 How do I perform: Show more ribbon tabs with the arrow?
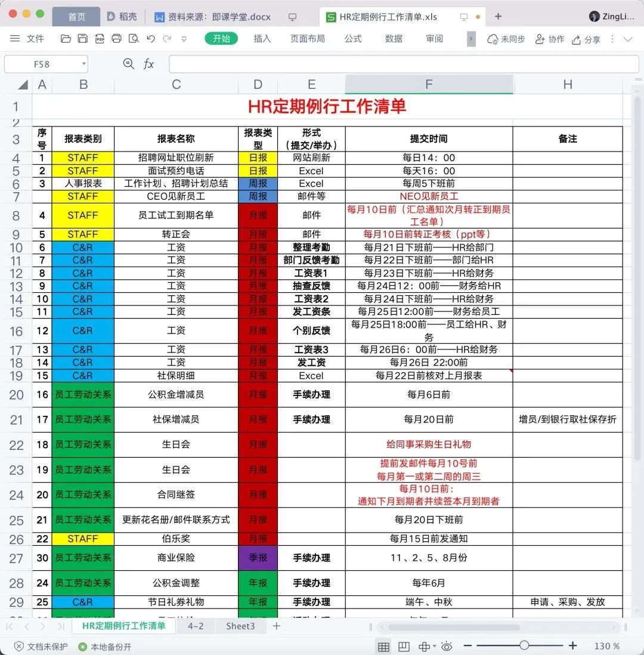pyautogui.click(x=471, y=39)
